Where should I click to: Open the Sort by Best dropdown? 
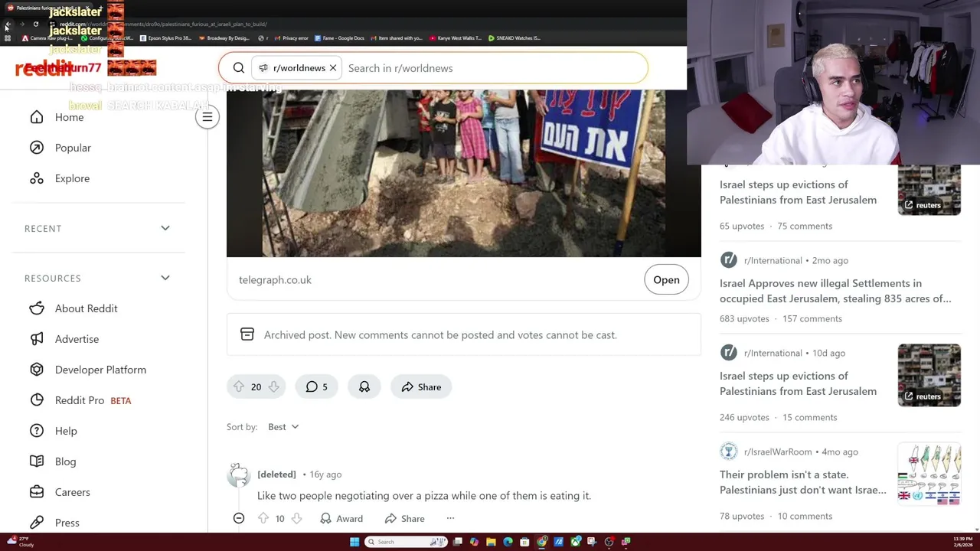tap(283, 427)
